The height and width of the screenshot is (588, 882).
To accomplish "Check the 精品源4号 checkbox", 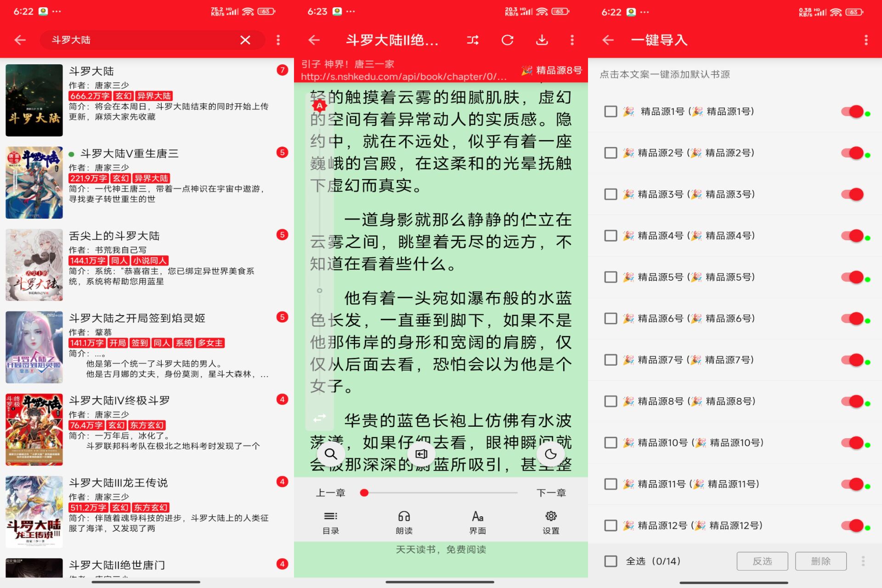I will coord(611,236).
